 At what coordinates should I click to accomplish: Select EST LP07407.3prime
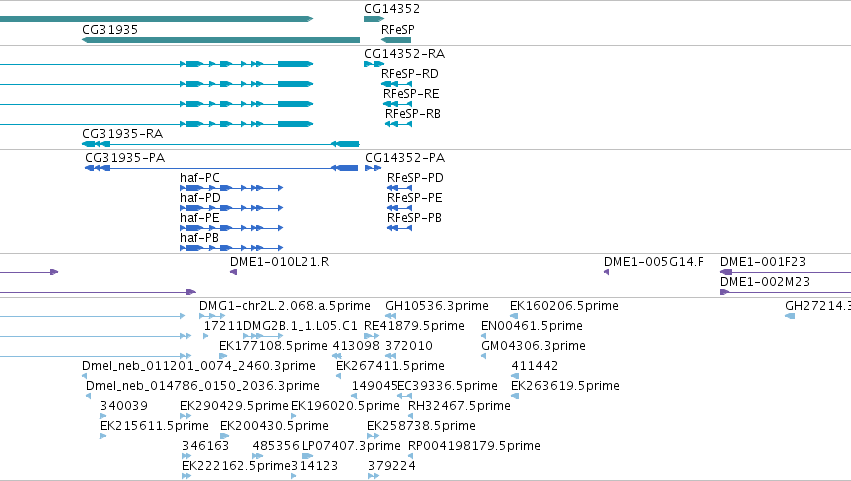pos(308,456)
